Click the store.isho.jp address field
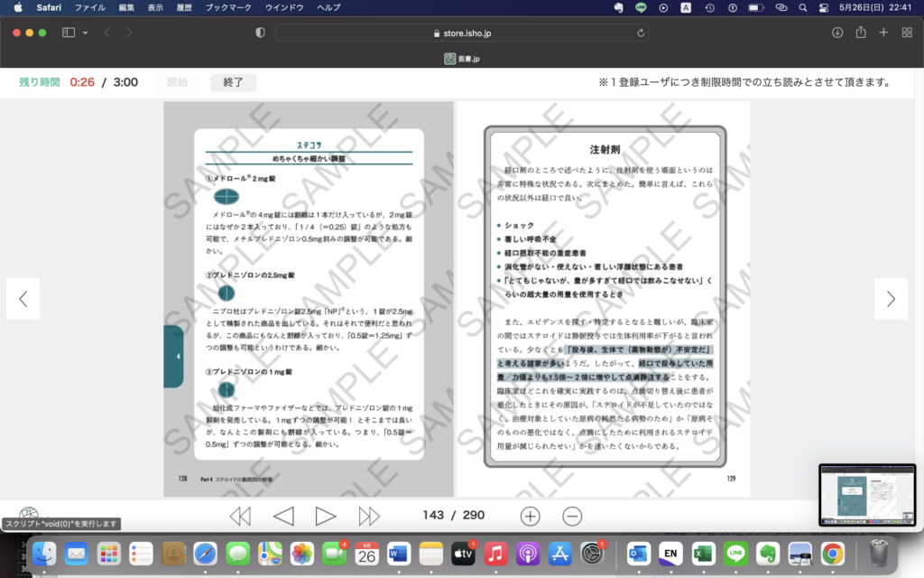This screenshot has width=924, height=578. [x=460, y=33]
